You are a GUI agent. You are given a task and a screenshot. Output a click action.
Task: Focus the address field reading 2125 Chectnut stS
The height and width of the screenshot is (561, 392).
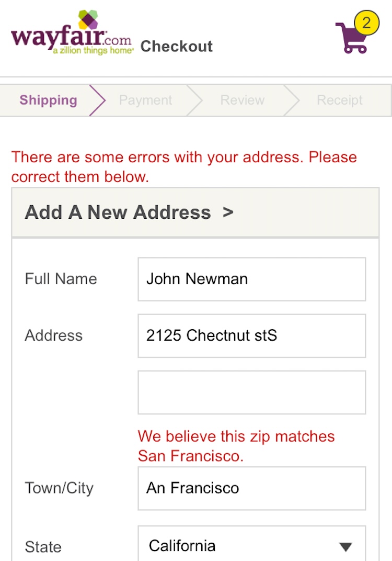tap(251, 335)
